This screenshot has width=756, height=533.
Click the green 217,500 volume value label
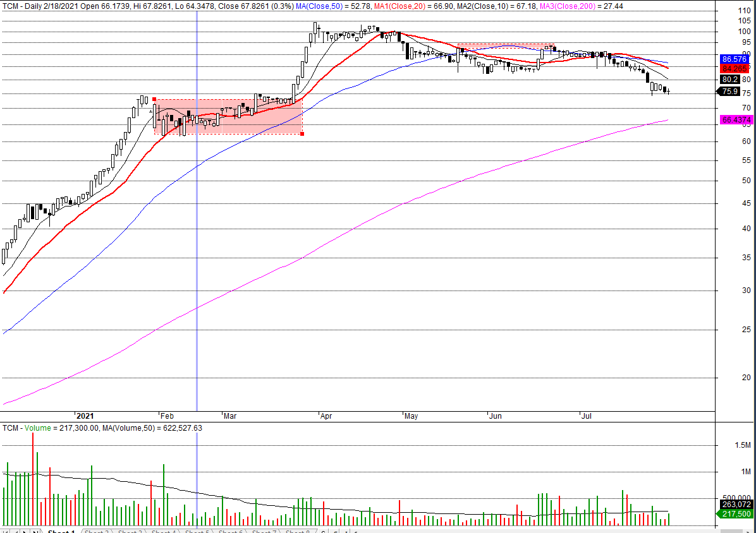click(734, 514)
